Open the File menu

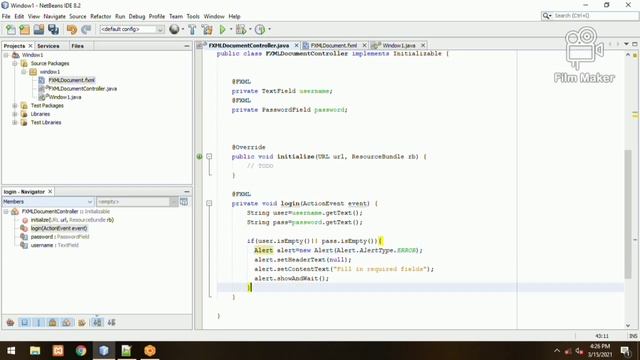6,16
